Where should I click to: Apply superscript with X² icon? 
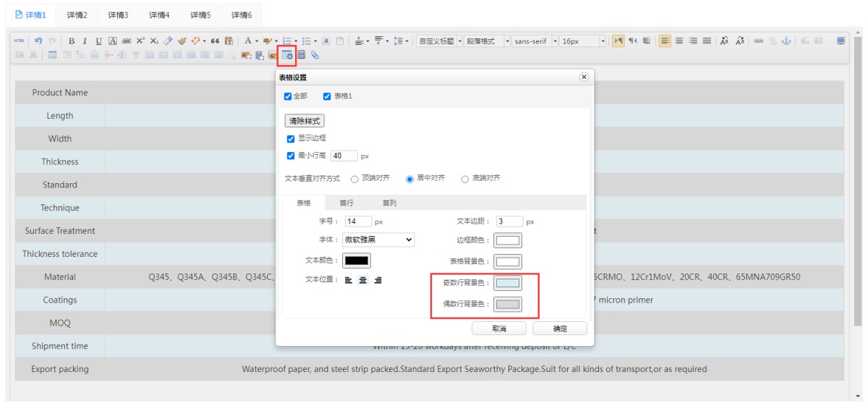pos(140,41)
